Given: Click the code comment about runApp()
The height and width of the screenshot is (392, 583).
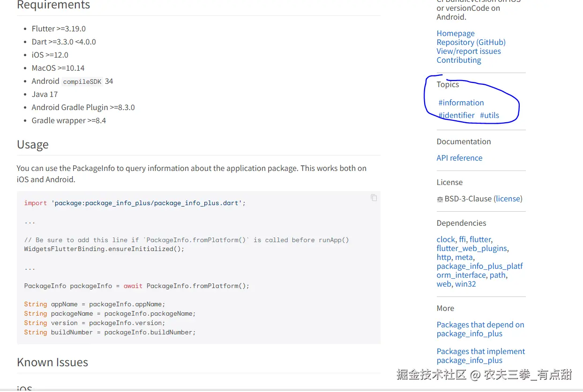Looking at the screenshot, I should pyautogui.click(x=187, y=240).
